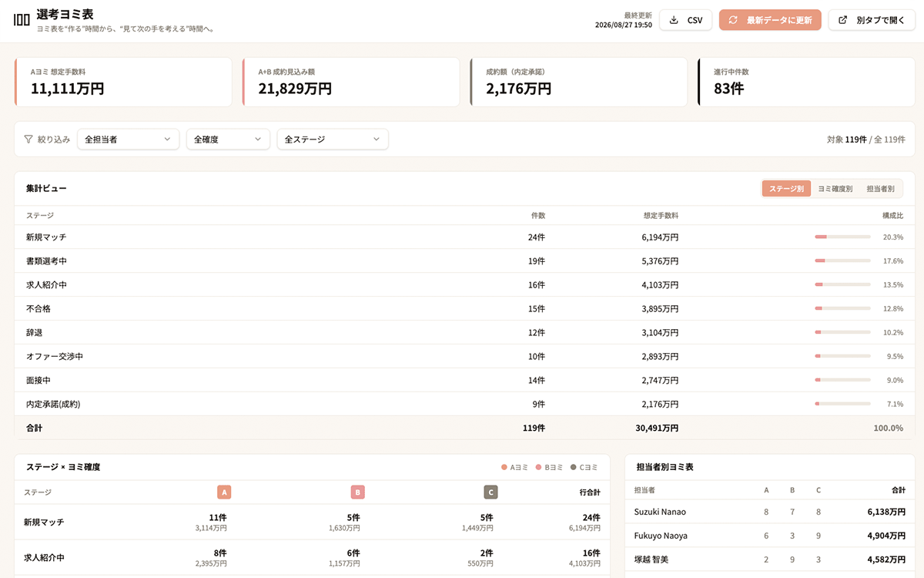Click the Cヨミ legend dot
Viewport: 924px width, 578px height.
tap(573, 467)
